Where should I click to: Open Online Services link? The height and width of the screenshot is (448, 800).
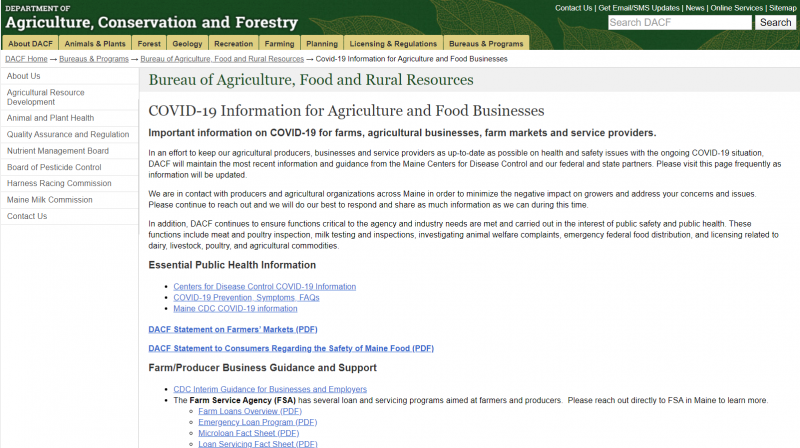click(x=737, y=8)
